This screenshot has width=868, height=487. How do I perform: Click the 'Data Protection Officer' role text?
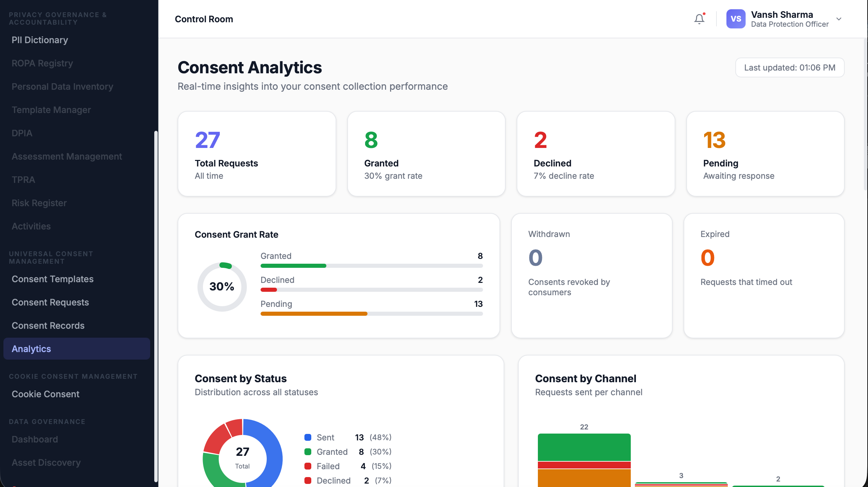tap(789, 24)
